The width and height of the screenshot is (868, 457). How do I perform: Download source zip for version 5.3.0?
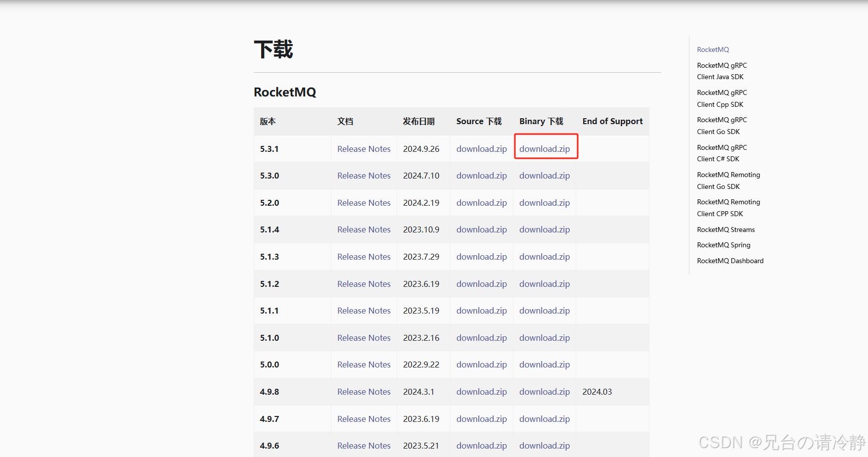[482, 176]
